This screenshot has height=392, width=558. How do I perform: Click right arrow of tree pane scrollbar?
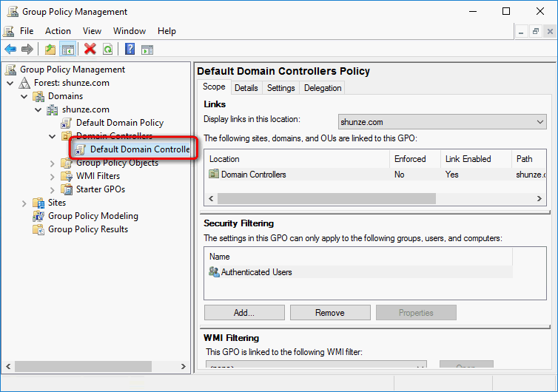[x=184, y=366]
